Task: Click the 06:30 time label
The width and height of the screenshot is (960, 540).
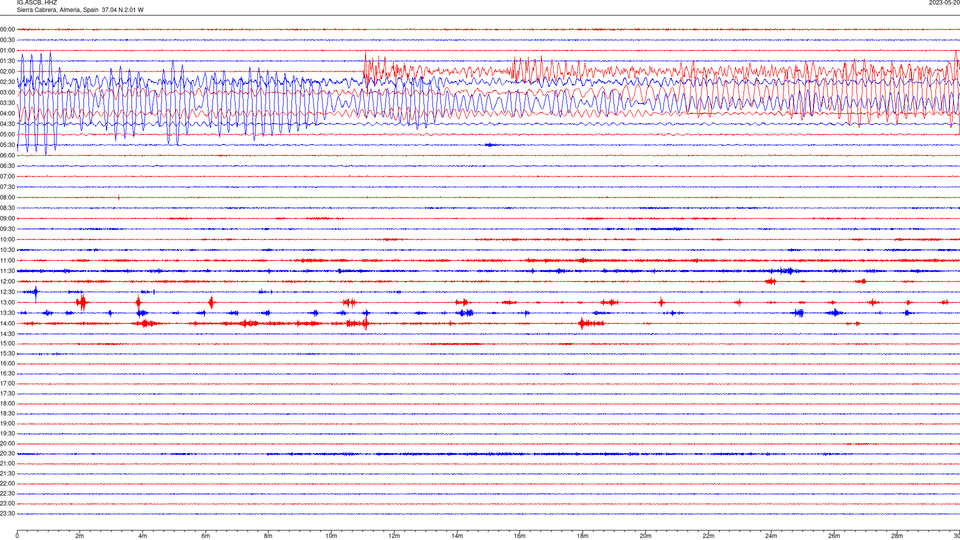Action: point(7,166)
